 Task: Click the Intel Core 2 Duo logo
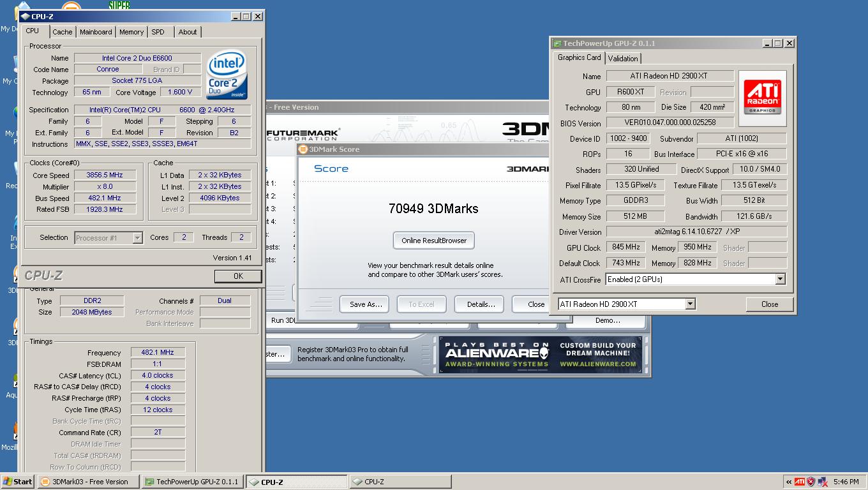tap(226, 75)
